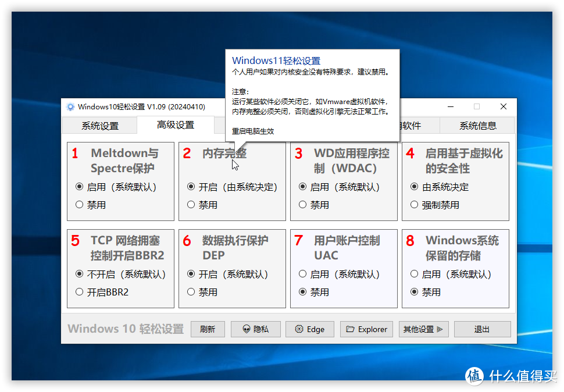Viewport: 564px width, 392px height.
Task: Click the folder icon on the Explorer button
Action: (x=349, y=329)
